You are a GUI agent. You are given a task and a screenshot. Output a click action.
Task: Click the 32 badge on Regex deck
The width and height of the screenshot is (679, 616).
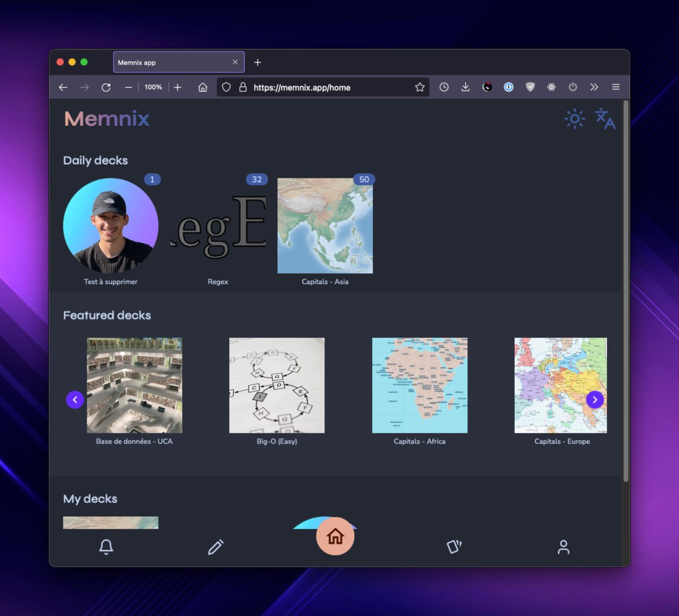tap(257, 179)
